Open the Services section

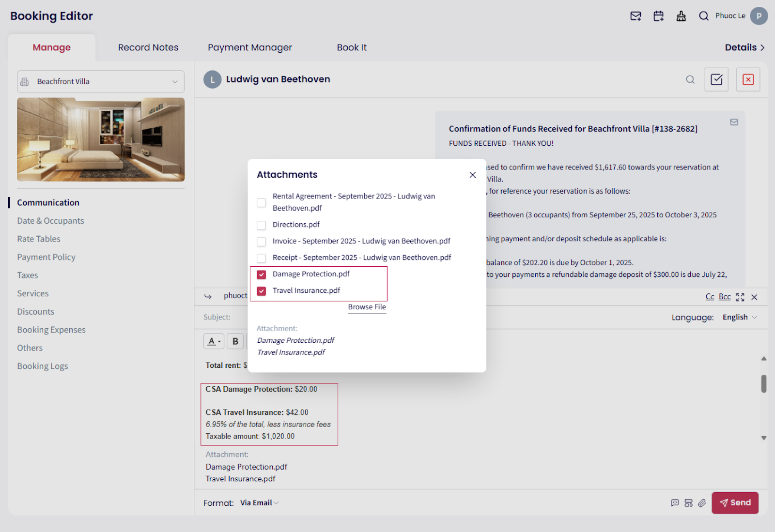tap(33, 293)
